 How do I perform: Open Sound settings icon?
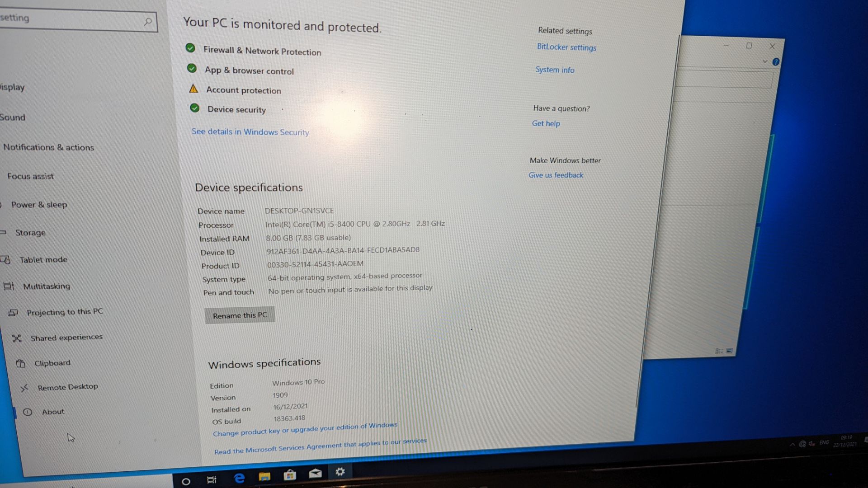click(x=14, y=117)
